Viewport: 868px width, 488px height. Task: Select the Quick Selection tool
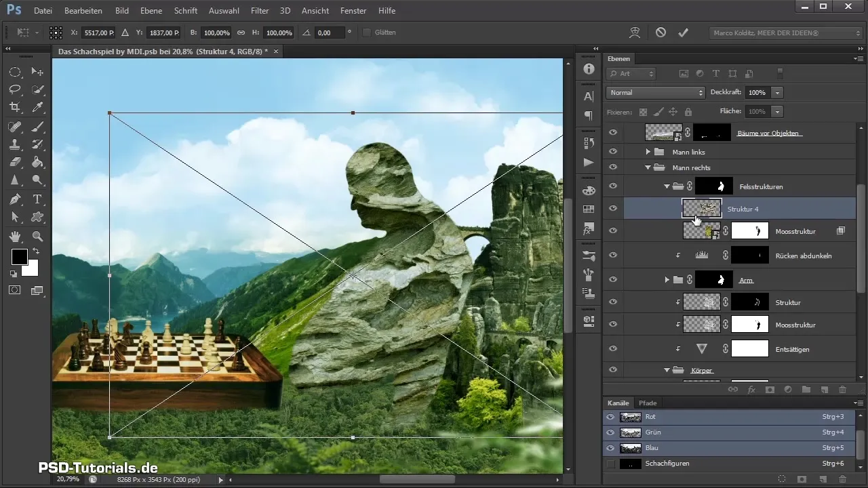pos(37,89)
